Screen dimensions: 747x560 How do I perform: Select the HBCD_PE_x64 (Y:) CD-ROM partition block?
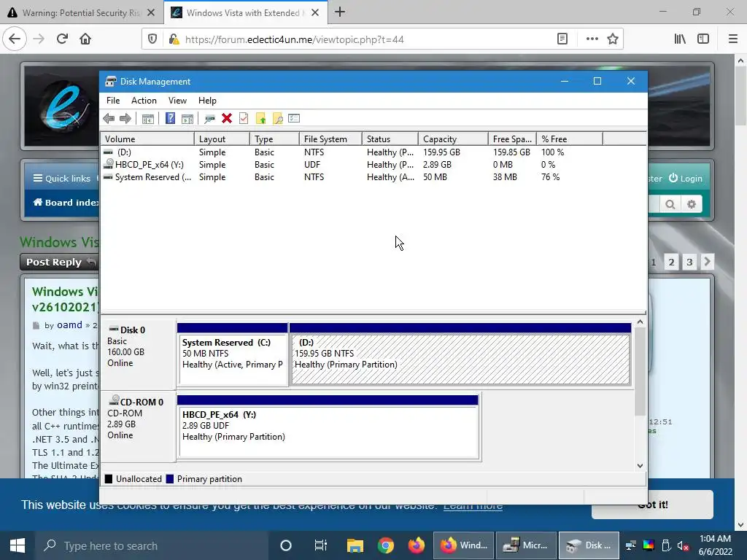click(x=328, y=427)
